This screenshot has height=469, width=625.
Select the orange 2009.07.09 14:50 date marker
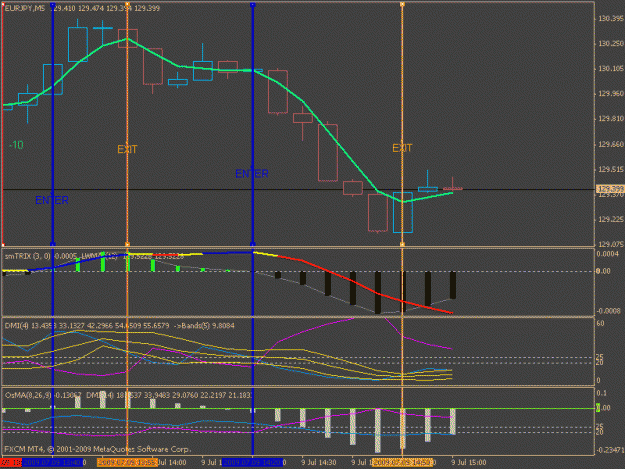[x=403, y=462]
